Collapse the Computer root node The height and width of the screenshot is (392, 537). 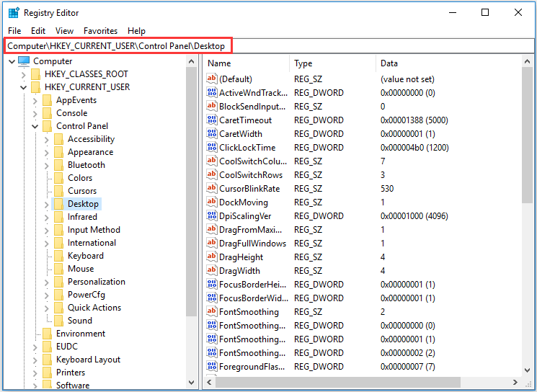[x=12, y=62]
